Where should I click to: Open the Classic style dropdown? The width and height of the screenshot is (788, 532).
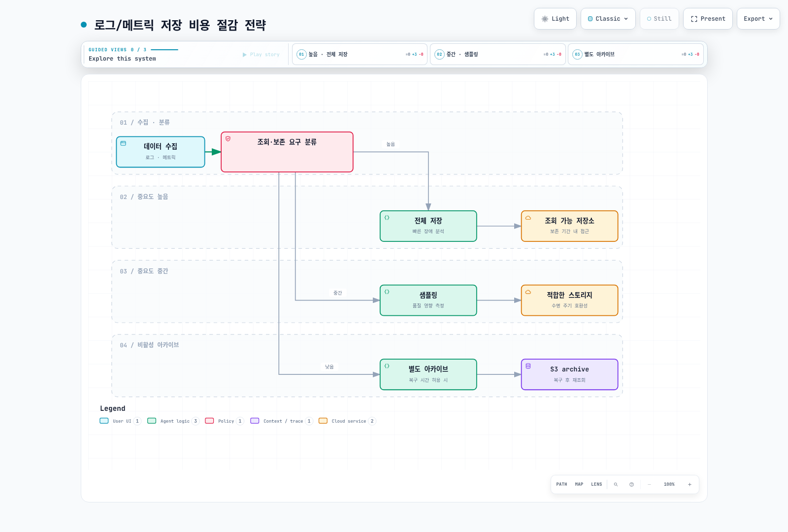[x=608, y=19]
